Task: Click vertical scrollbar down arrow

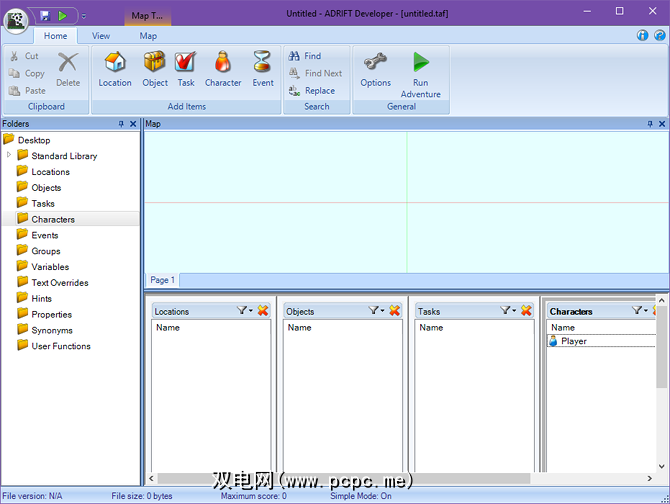Action: (661, 466)
